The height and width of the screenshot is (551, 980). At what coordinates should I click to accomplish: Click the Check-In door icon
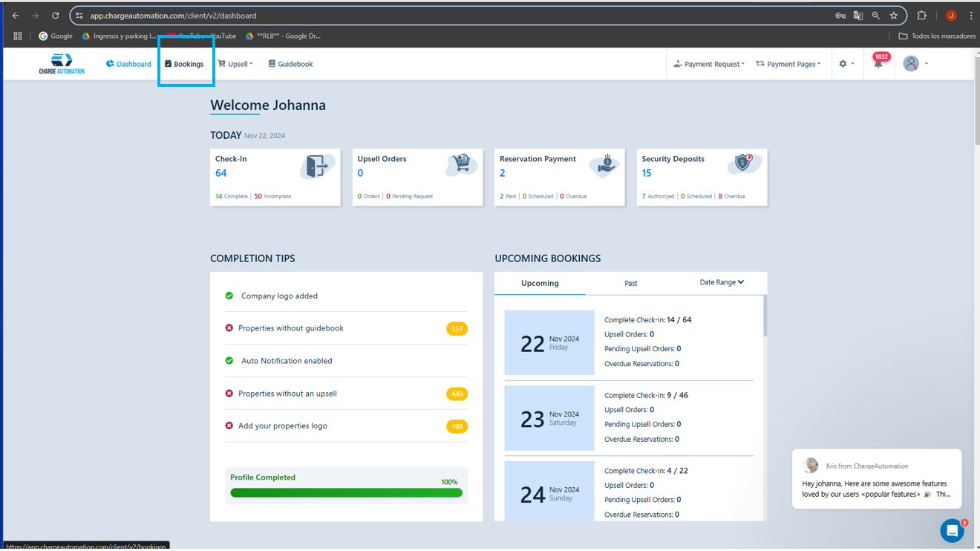click(x=316, y=166)
